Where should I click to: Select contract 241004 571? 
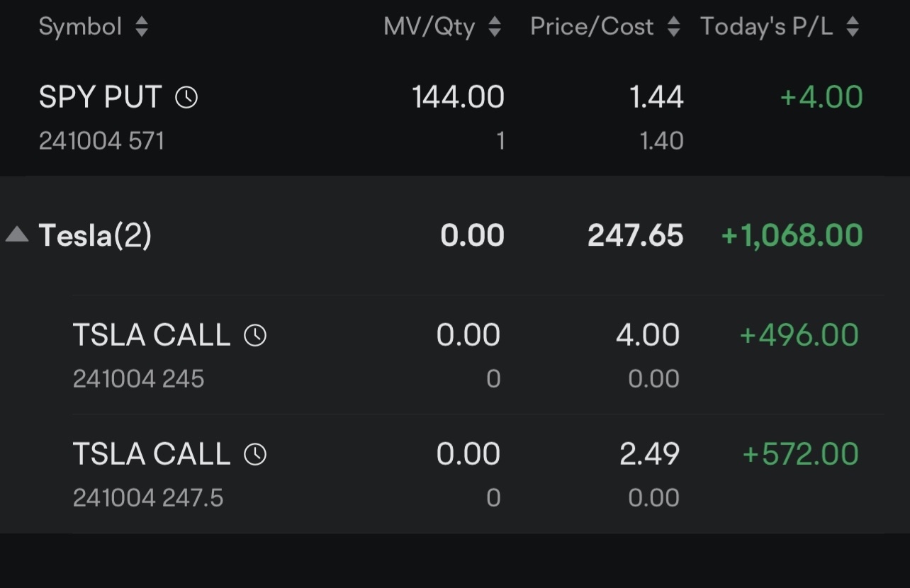pos(101,141)
